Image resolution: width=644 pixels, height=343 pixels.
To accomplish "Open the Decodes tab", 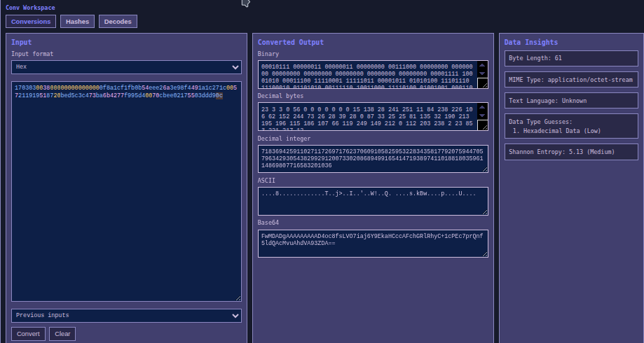I will (118, 22).
